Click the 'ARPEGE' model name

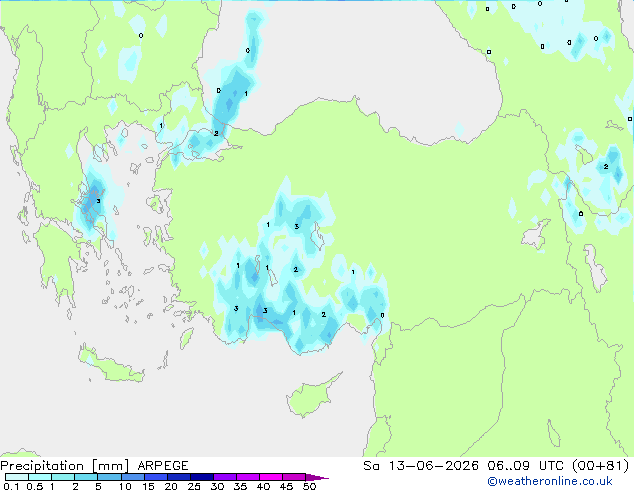point(163,466)
